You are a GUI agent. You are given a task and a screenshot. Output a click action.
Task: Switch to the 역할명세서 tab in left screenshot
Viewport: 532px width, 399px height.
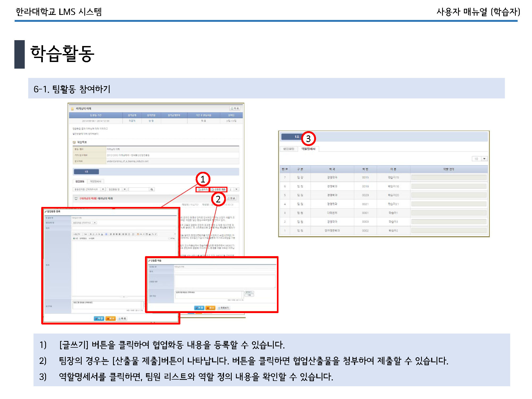(x=95, y=181)
